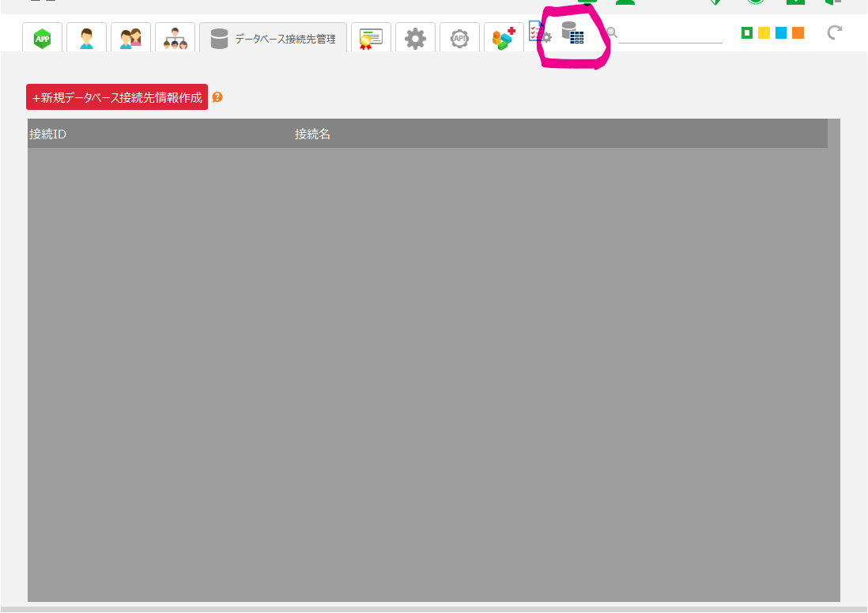This screenshot has width=868, height=613.
Task: Click the colored blocks with plus icon
Action: coord(504,38)
